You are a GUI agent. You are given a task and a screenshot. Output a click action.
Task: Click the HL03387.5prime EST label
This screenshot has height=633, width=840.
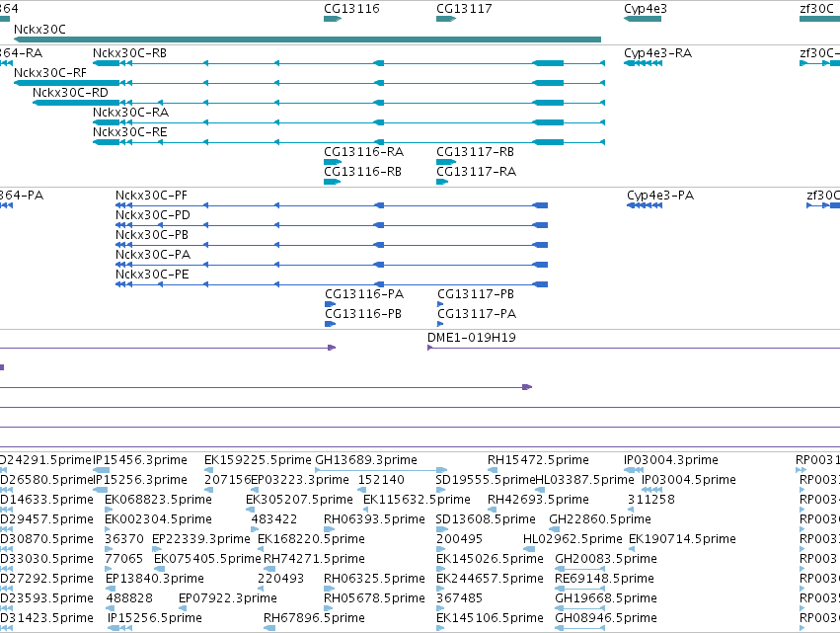pyautogui.click(x=584, y=480)
